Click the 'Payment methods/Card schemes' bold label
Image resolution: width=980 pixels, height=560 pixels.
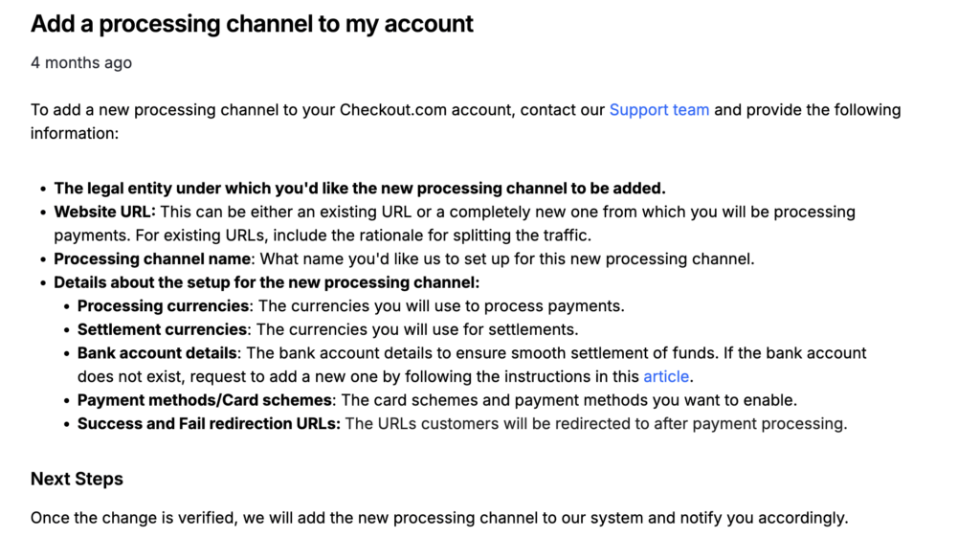pyautogui.click(x=205, y=400)
